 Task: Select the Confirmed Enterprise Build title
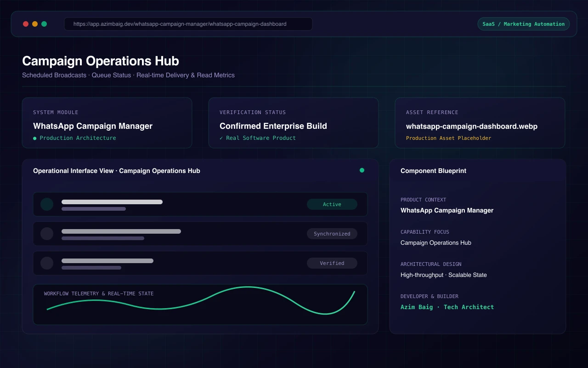[273, 126]
